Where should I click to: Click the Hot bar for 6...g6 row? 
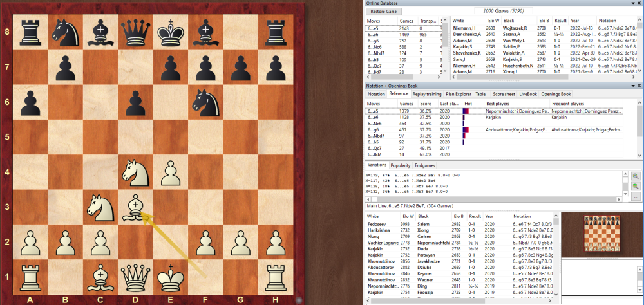466,129
